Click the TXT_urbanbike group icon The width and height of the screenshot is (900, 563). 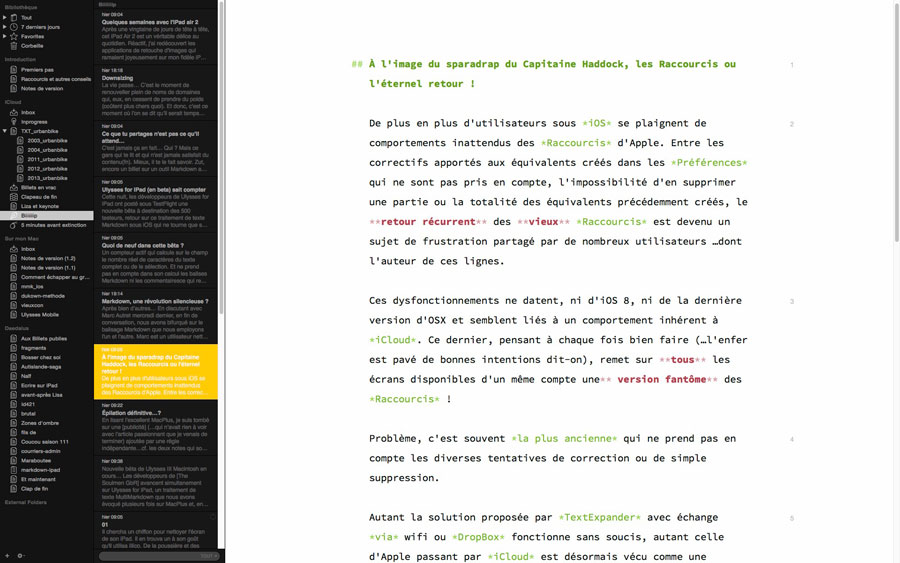14,131
